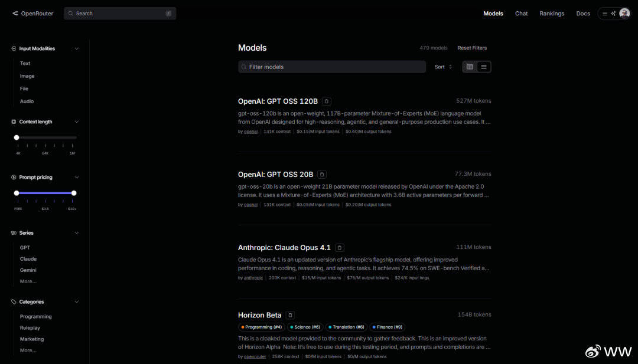Open the OpenAI: GPT OSS 120B model page
The image size is (638, 364).
coord(278,101)
